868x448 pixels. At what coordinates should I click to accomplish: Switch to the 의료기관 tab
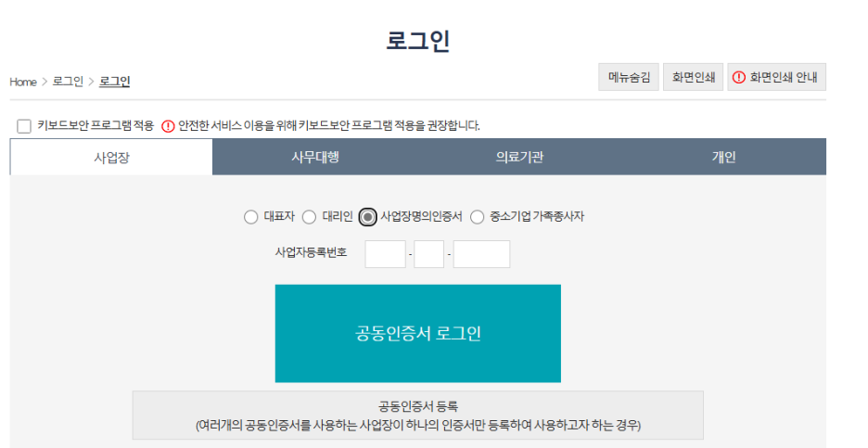pyautogui.click(x=519, y=158)
